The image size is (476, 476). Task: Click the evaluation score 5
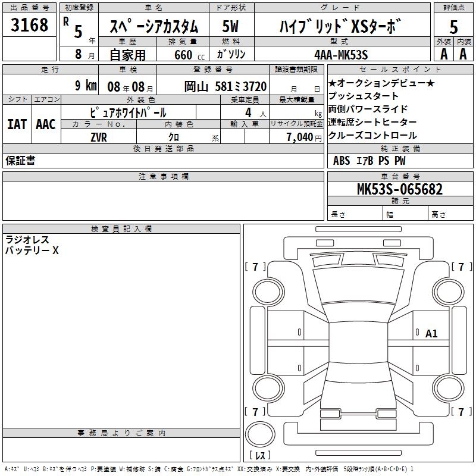(x=453, y=27)
